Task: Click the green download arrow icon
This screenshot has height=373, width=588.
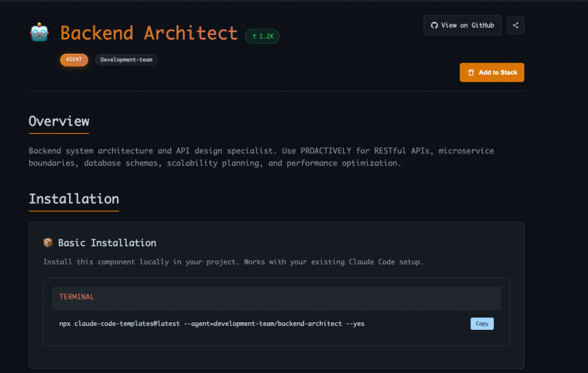Action: point(254,36)
